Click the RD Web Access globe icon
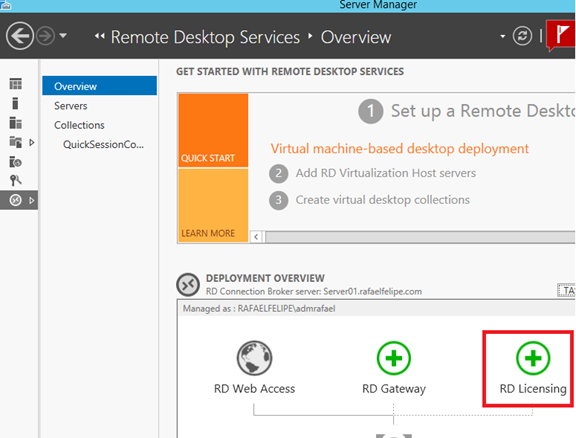 pyautogui.click(x=254, y=358)
